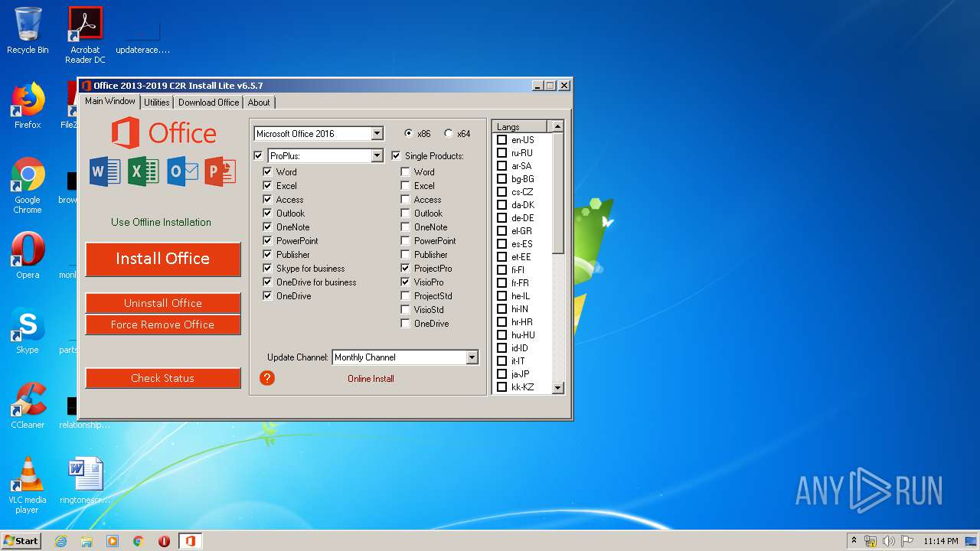Screen dimensions: 980x551
Task: Click the orange question mark help icon
Action: (266, 377)
